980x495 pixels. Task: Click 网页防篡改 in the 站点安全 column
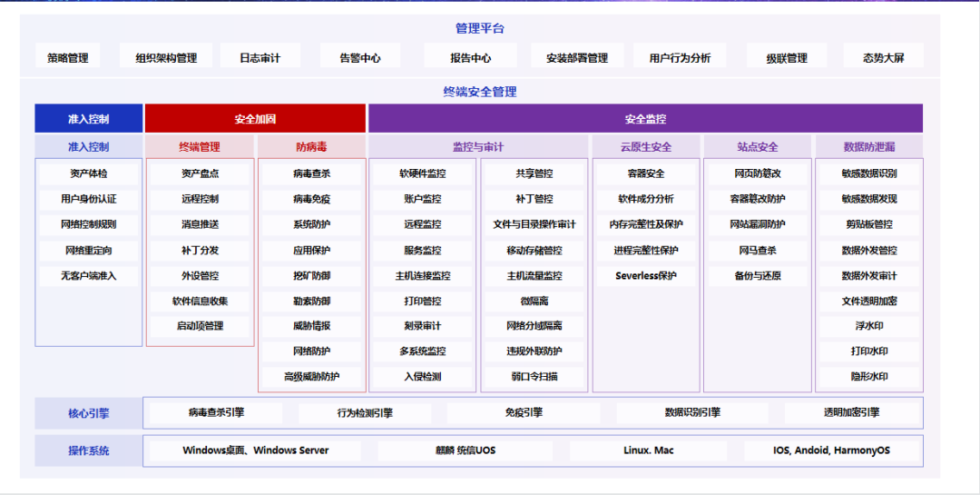(758, 173)
